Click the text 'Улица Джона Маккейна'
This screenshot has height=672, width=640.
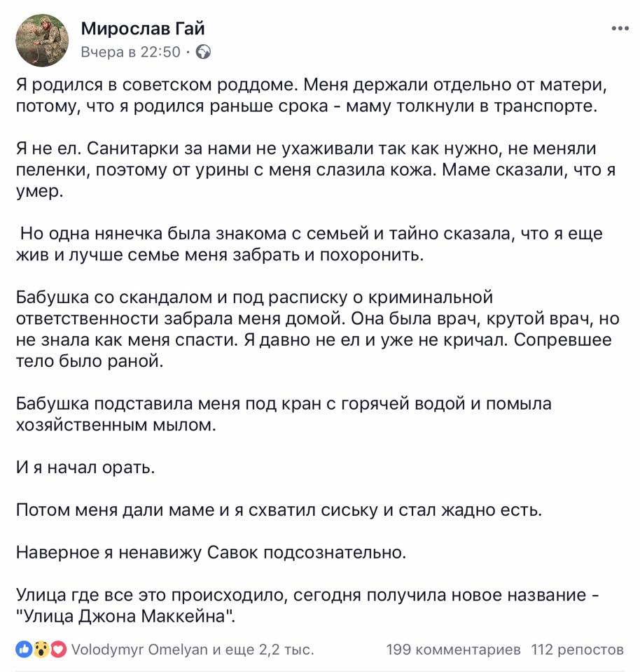(x=125, y=616)
